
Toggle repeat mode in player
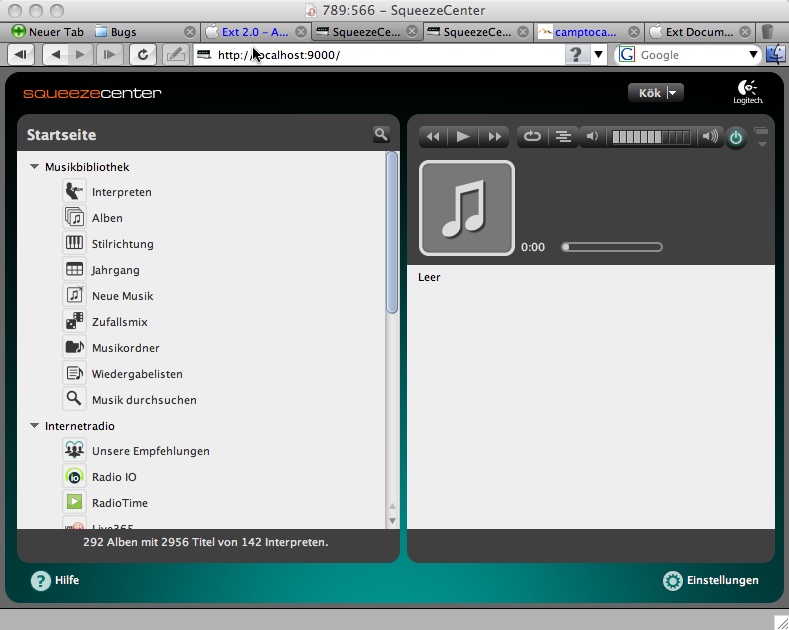(x=532, y=137)
